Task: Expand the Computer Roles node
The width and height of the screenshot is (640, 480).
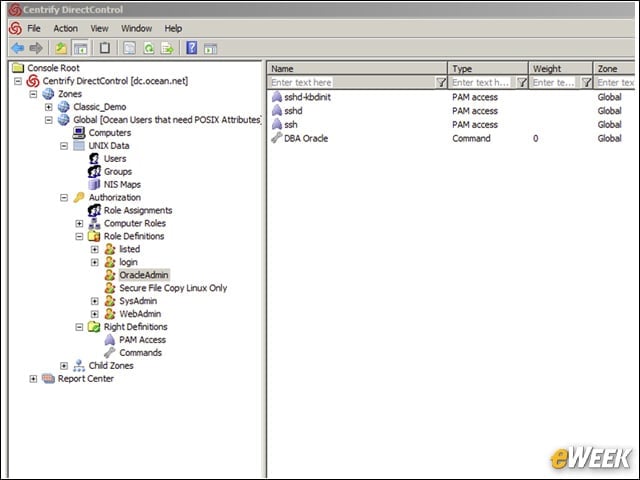Action: coord(79,223)
